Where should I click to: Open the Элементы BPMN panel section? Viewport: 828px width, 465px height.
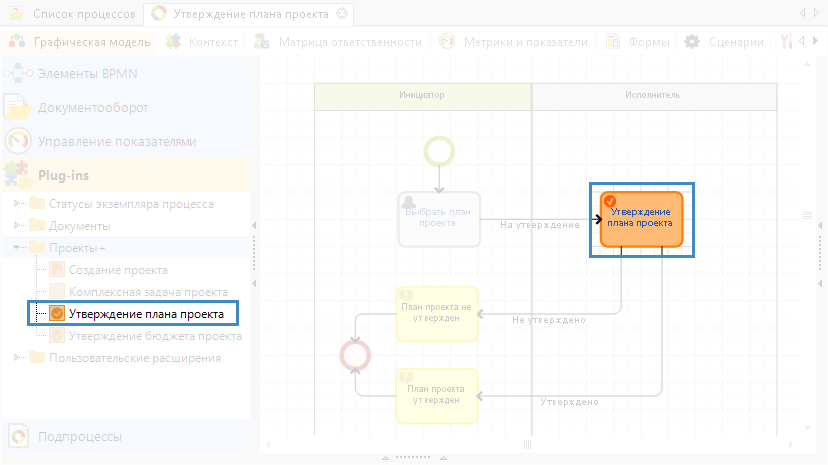[x=90, y=74]
